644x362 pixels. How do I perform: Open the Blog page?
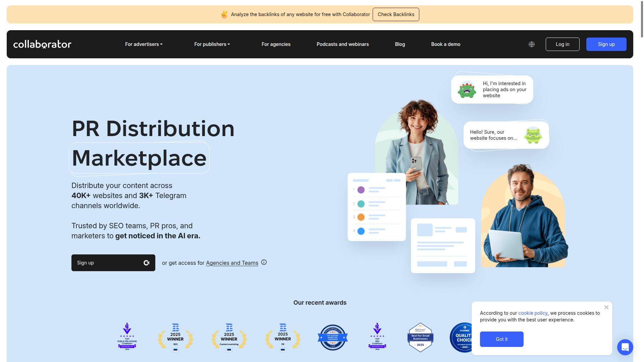point(400,44)
